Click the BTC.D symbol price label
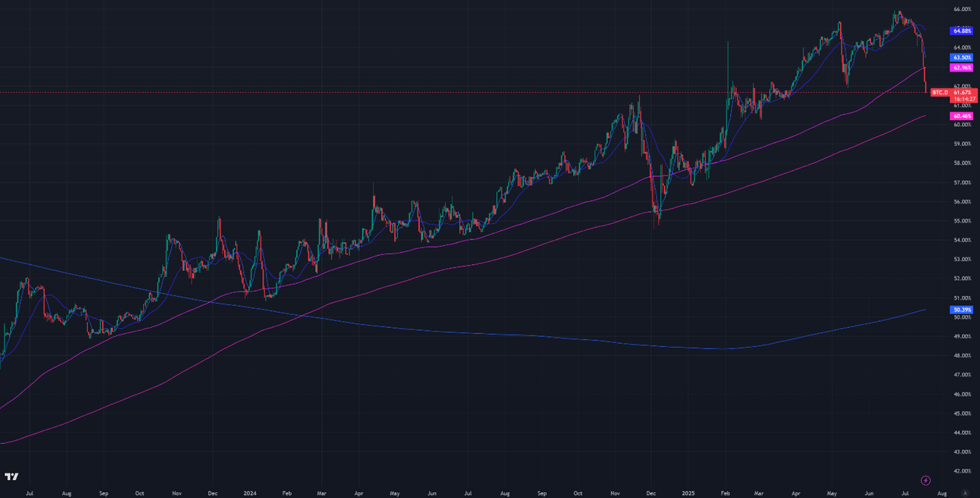This screenshot has width=980, height=498. [940, 92]
